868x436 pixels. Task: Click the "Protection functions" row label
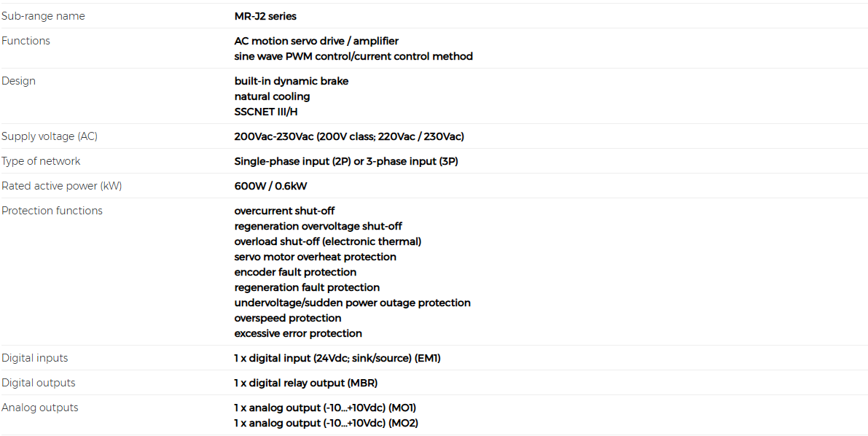(x=52, y=211)
